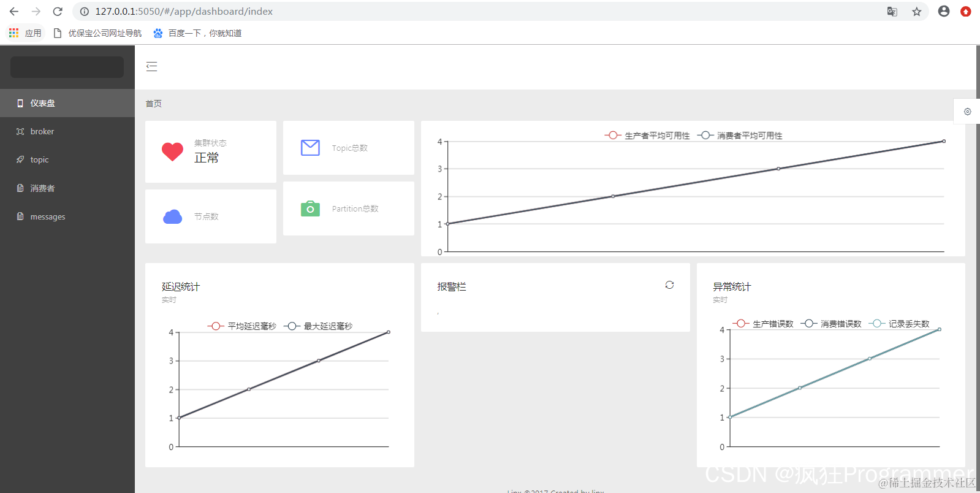The width and height of the screenshot is (980, 493).
Task: Click the 仪表盘 sidebar icon
Action: pyautogui.click(x=20, y=103)
